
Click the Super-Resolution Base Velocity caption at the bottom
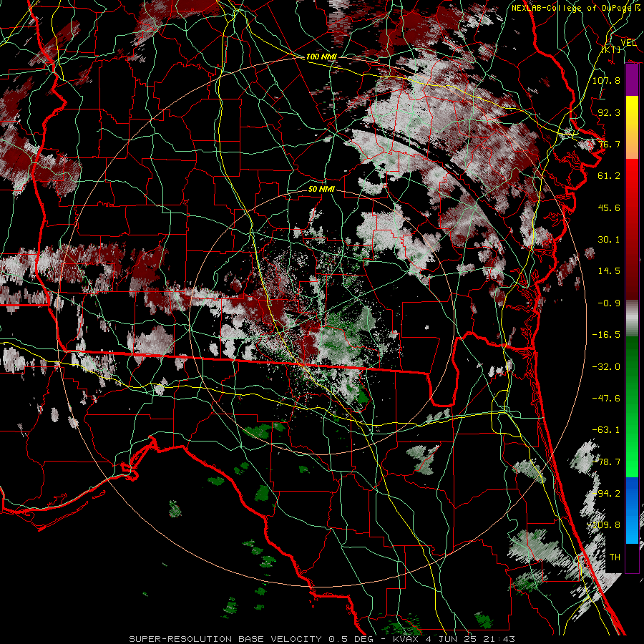[321, 639]
